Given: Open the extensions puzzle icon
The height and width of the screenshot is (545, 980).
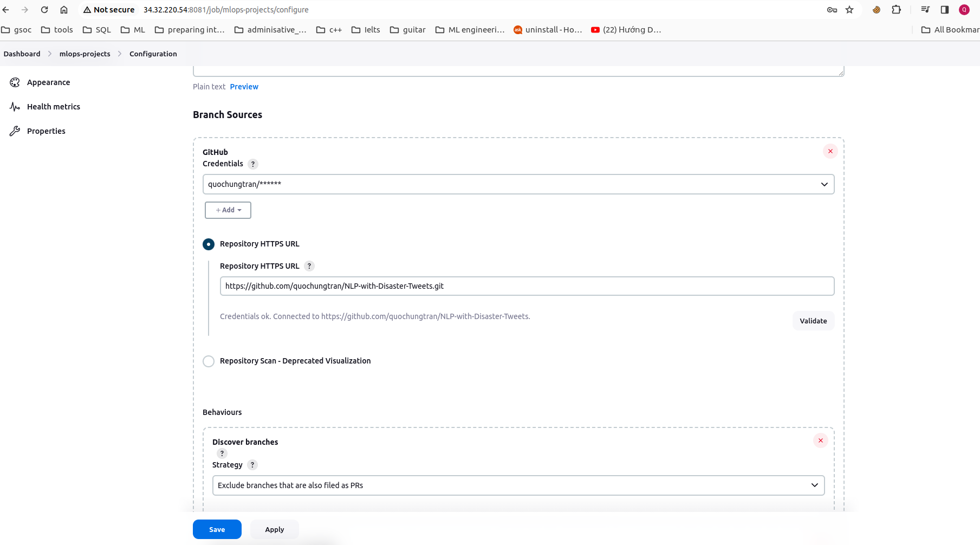Looking at the screenshot, I should coord(897,10).
